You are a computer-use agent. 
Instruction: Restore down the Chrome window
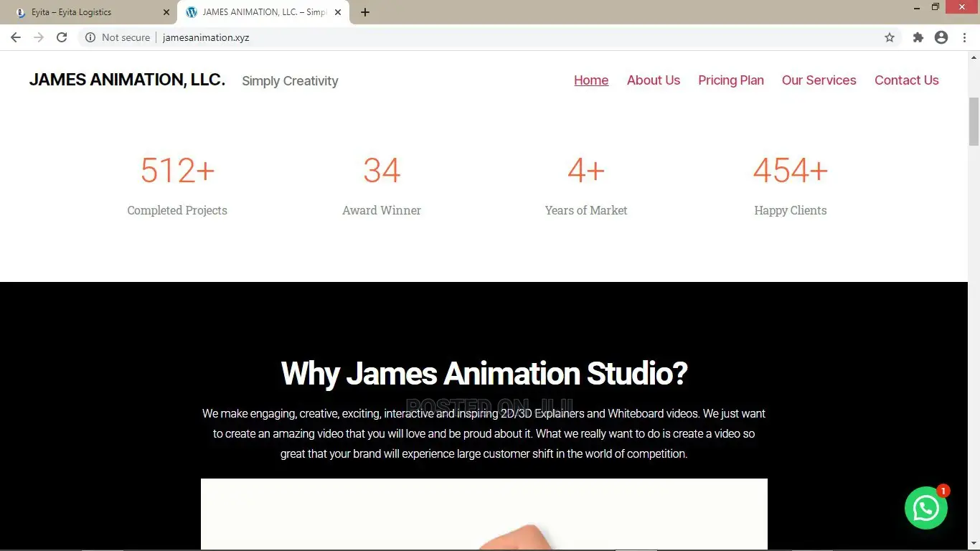[936, 7]
